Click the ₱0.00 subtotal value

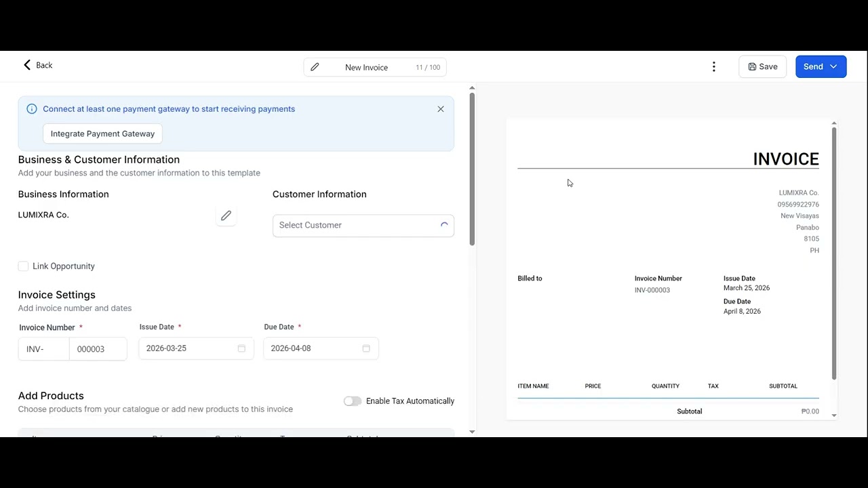810,411
